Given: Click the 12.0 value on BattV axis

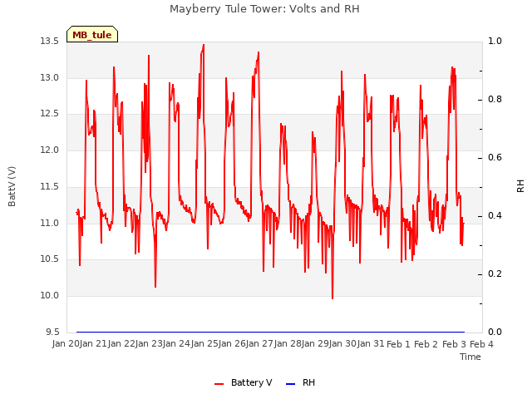Looking at the screenshot, I should click(x=50, y=150).
